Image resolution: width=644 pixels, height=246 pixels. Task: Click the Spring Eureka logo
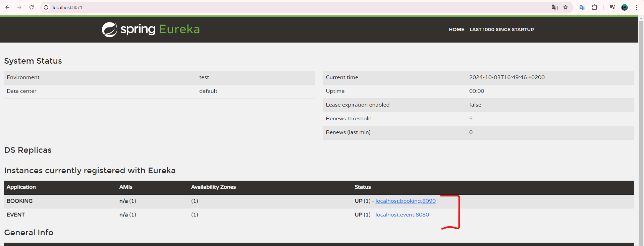[151, 29]
